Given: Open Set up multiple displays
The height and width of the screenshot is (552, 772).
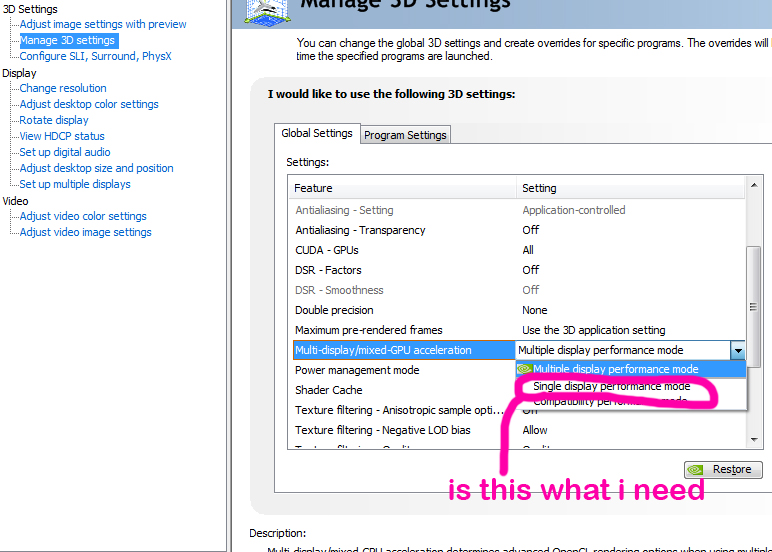Looking at the screenshot, I should (x=75, y=184).
